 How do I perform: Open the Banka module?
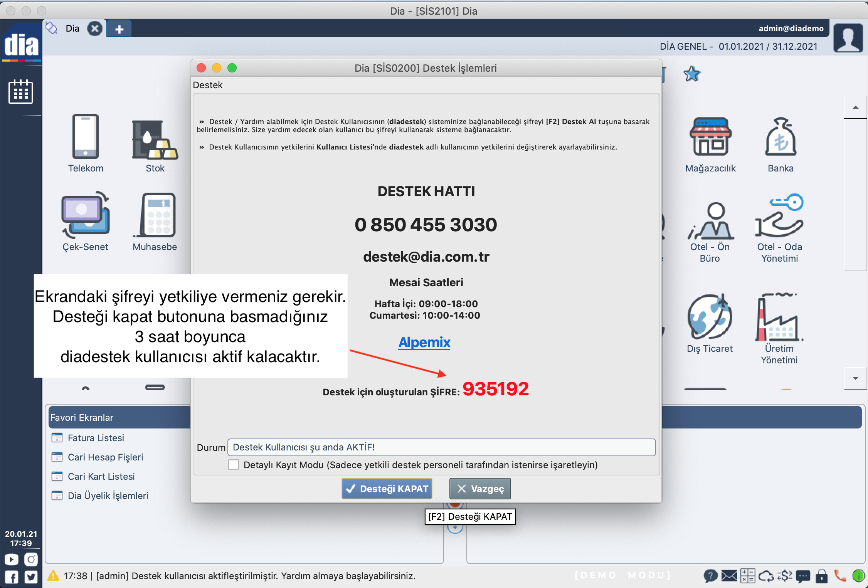pos(781,138)
